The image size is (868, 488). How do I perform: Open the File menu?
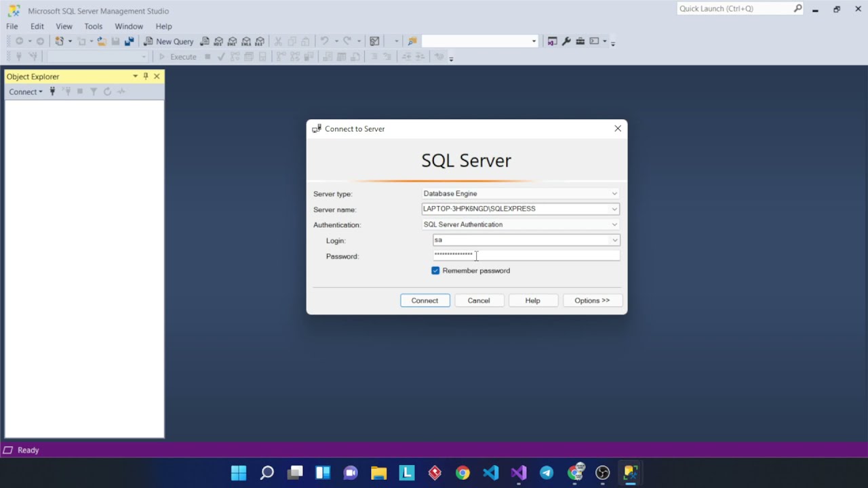tap(12, 26)
